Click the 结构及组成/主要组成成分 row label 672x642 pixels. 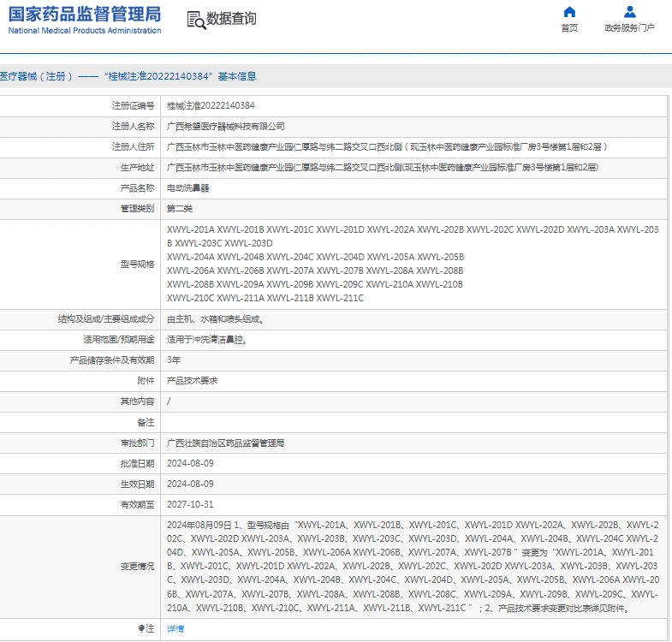point(106,319)
